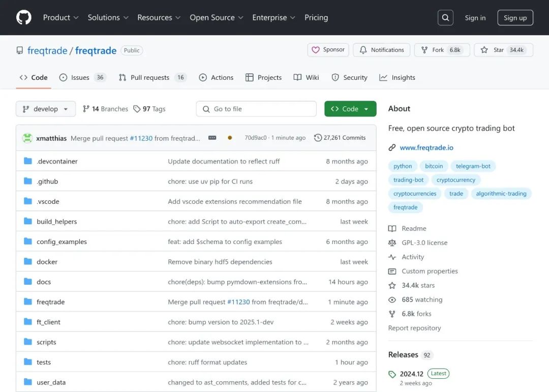Switch to the Security tab
Screen dimensions: 549x392
349,77
